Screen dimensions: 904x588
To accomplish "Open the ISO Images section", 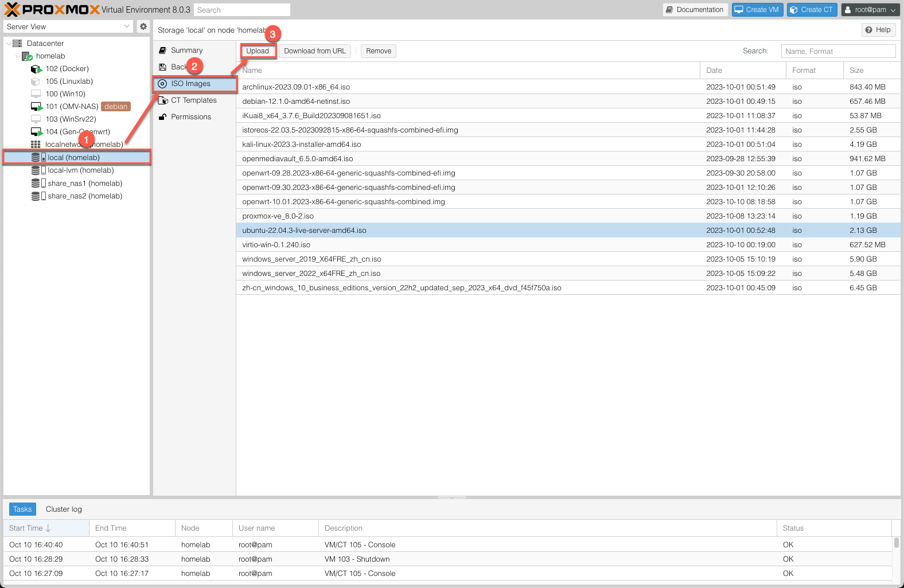I will (x=195, y=84).
